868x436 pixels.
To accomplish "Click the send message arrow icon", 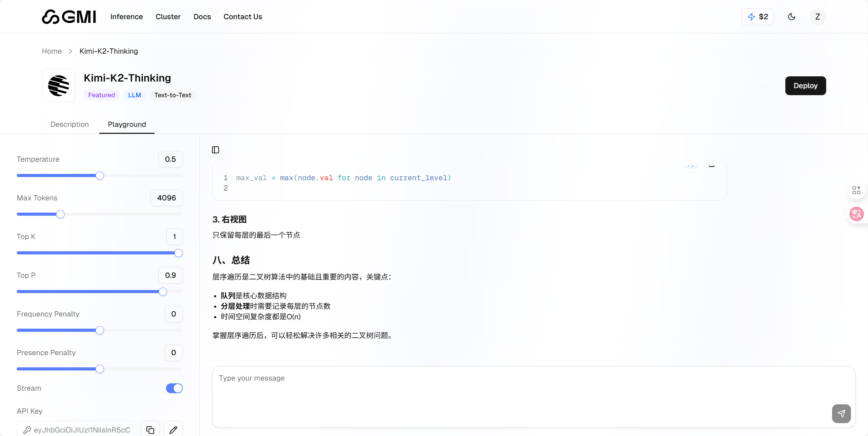I will 841,414.
